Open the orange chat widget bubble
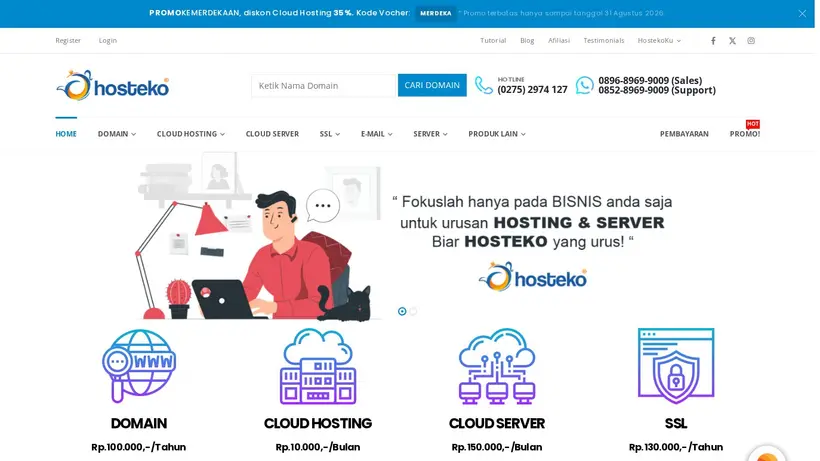 (x=767, y=455)
